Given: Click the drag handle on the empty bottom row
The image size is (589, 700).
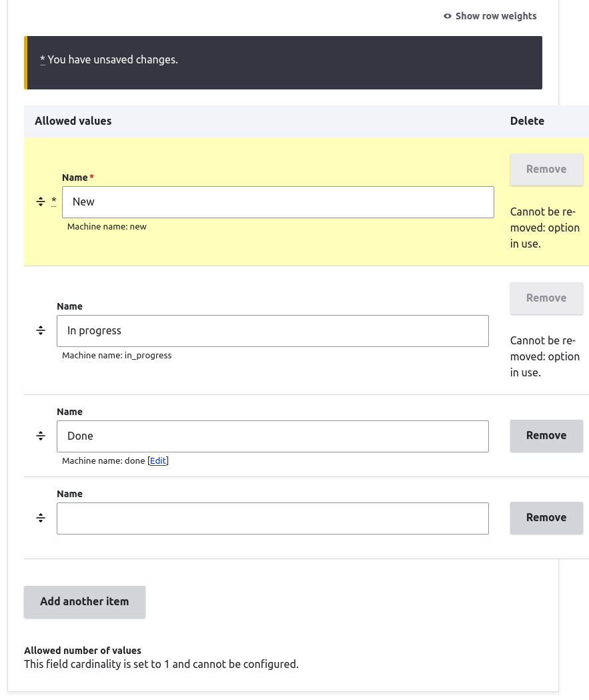Looking at the screenshot, I should point(41,517).
